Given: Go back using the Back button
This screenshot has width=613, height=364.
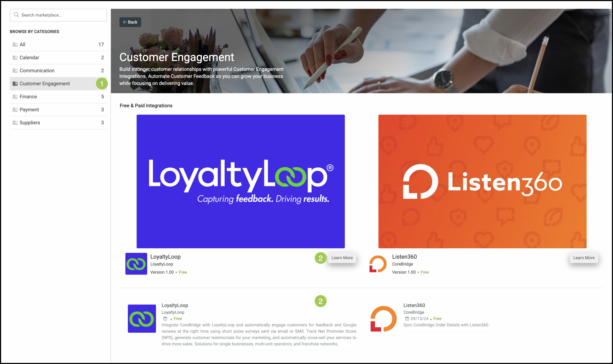Looking at the screenshot, I should coord(130,22).
